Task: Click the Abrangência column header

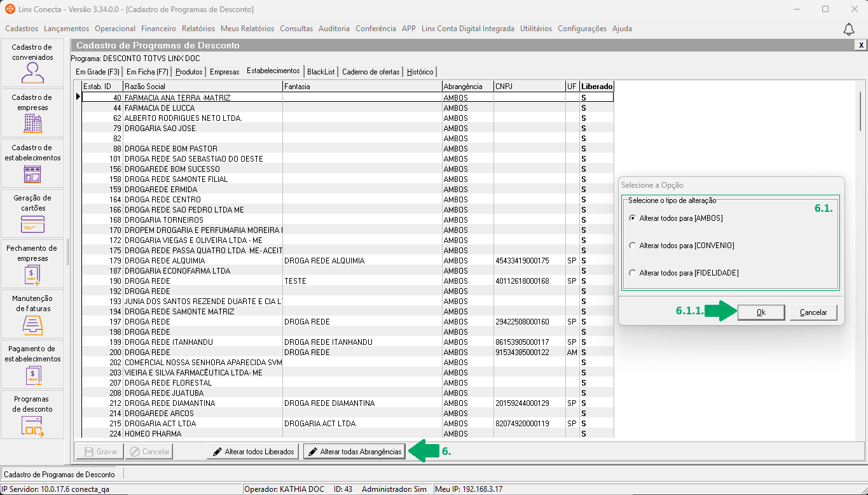Action: tap(467, 87)
